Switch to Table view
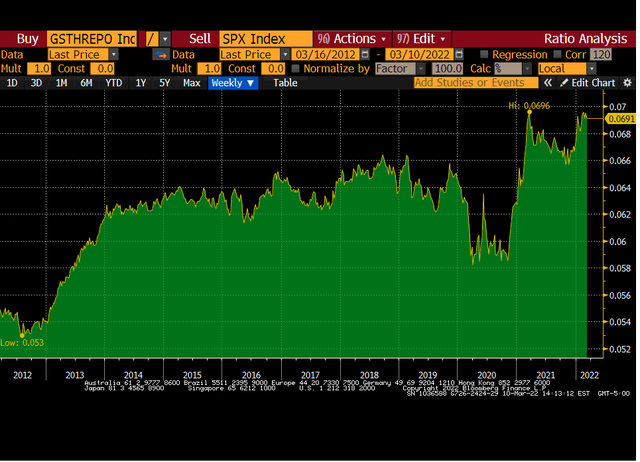The height and width of the screenshot is (462, 640). coord(285,83)
